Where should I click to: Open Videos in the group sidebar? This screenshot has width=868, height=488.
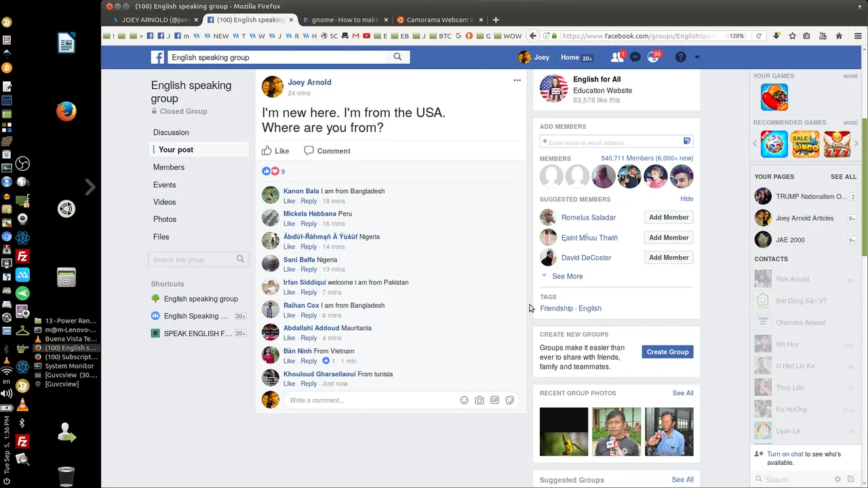point(165,202)
